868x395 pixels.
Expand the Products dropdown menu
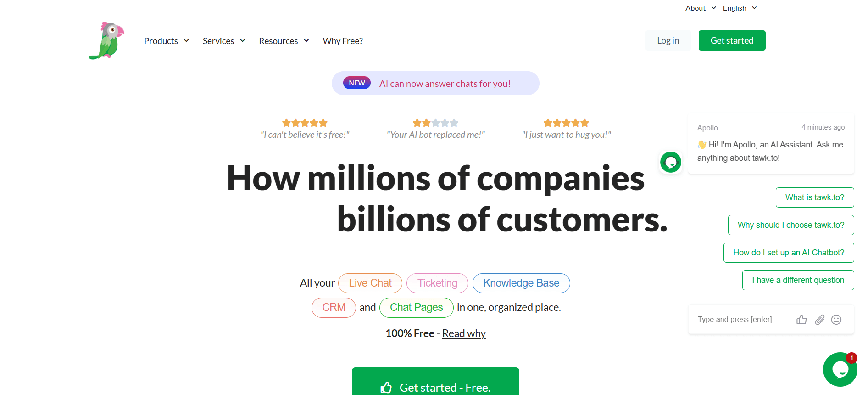(x=167, y=41)
